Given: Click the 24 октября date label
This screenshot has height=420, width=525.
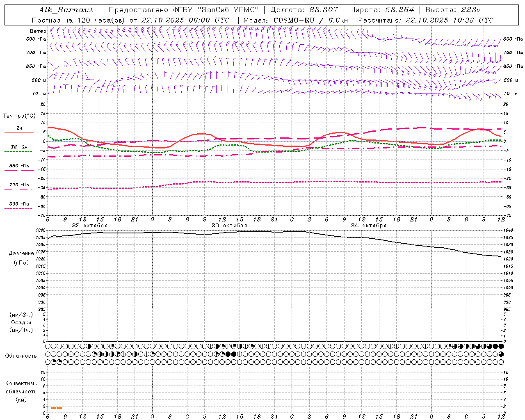Looking at the screenshot, I should 369,226.
